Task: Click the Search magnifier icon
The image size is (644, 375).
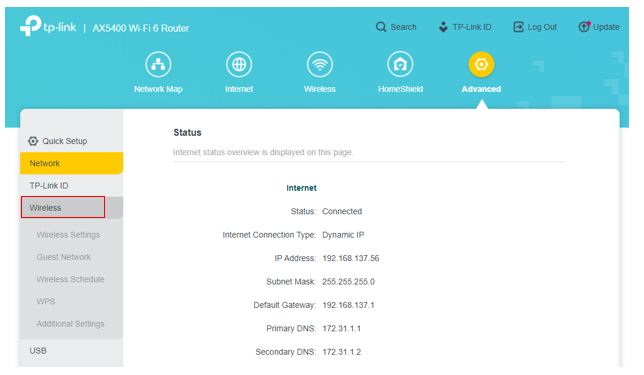Action: coord(381,27)
